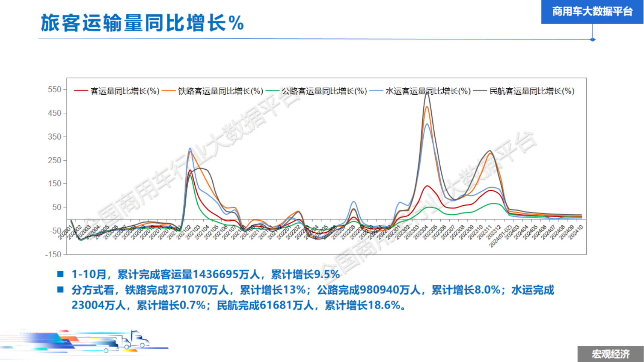Viewport: 644px width, 362px height.
Task: Click the 2024(01-02) x-axis label
Action: (x=500, y=236)
